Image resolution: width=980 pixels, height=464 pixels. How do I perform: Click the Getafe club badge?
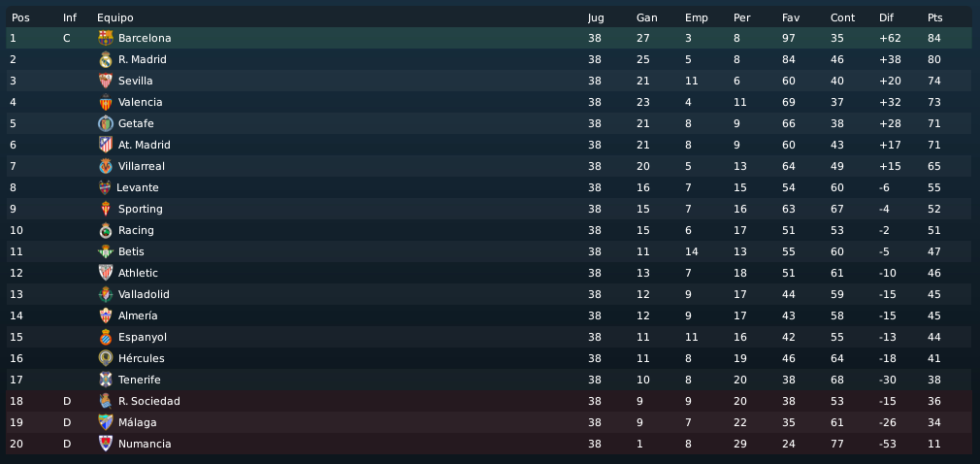(106, 123)
